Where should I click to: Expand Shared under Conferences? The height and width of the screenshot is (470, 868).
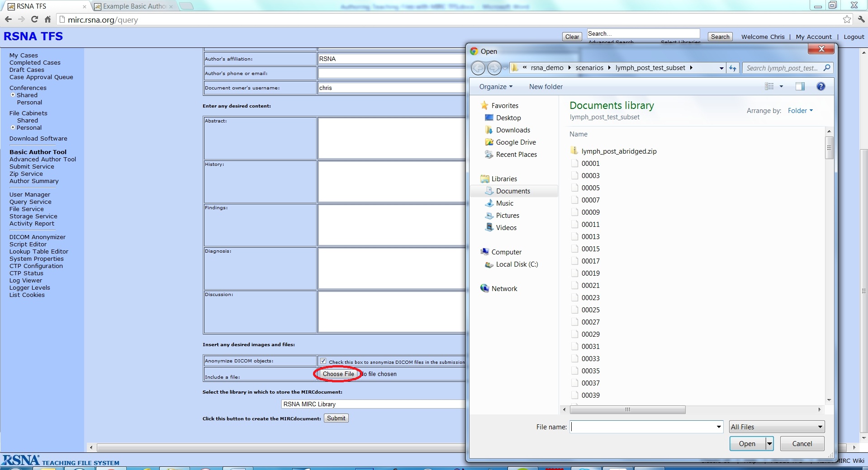pos(13,95)
